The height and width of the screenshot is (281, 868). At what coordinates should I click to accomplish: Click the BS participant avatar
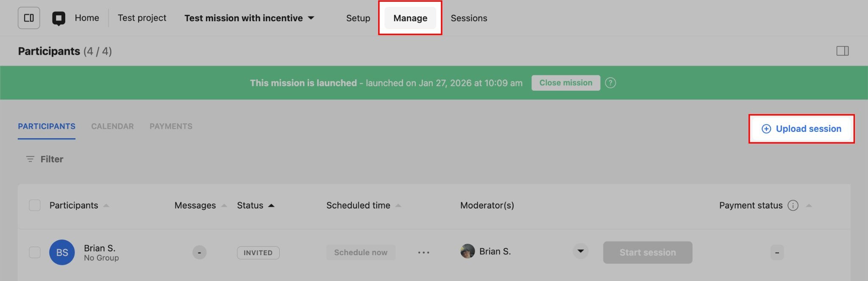click(62, 253)
